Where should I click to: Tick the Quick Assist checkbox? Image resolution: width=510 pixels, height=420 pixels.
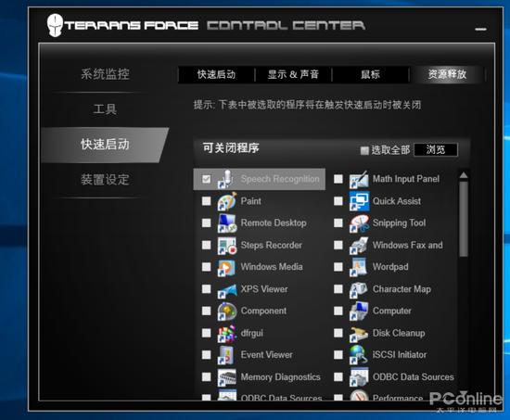(338, 201)
